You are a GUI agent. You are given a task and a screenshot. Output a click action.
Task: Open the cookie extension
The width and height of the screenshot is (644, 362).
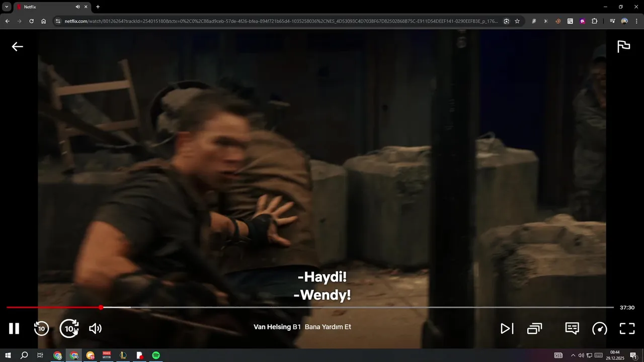click(x=558, y=21)
